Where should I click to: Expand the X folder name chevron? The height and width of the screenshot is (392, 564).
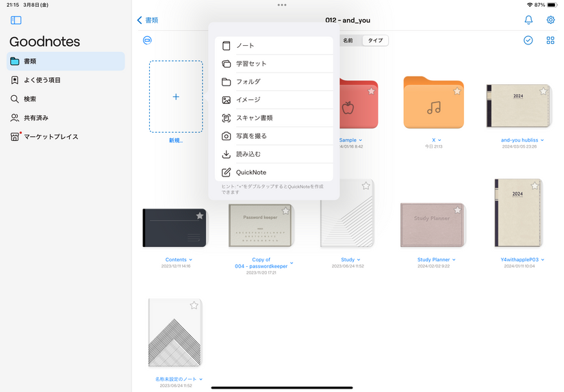(439, 140)
